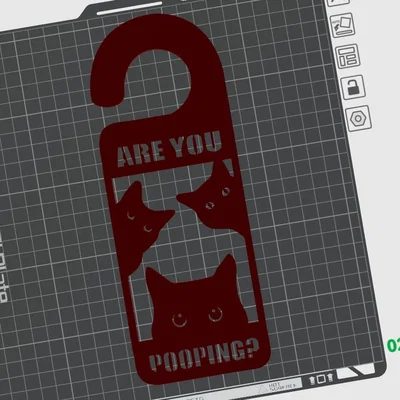Click the auto-orient plate icon
This screenshot has width=400, height=400.
(342, 25)
